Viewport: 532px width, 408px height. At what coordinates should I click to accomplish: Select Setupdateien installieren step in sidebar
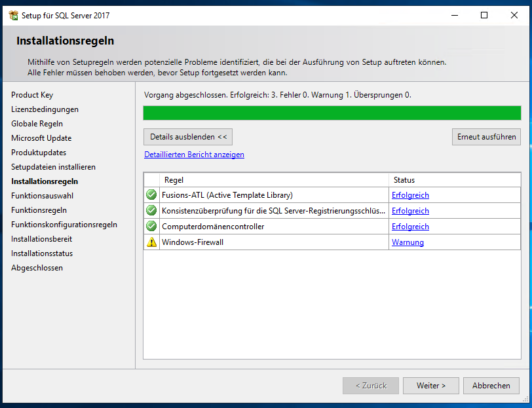coord(53,167)
